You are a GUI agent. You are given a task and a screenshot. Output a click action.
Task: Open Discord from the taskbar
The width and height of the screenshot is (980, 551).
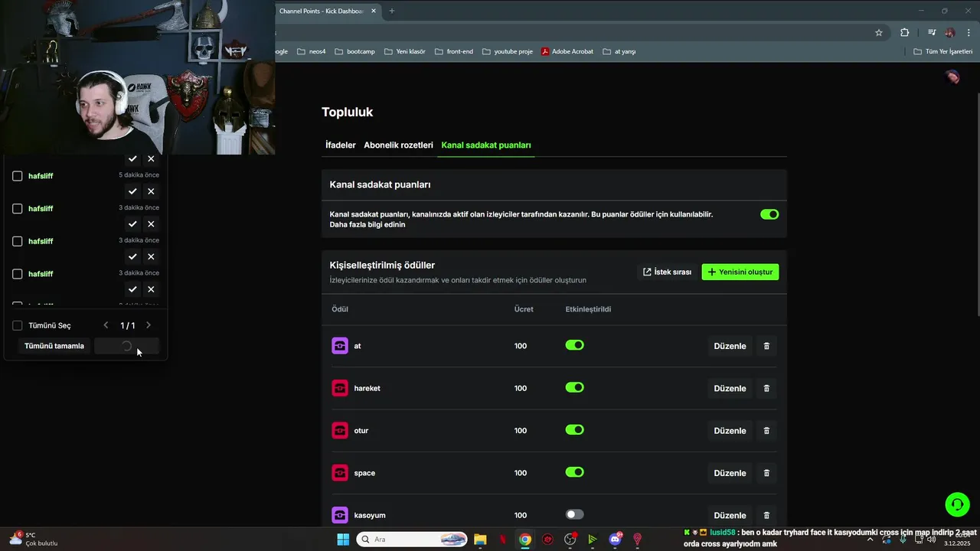[615, 540]
